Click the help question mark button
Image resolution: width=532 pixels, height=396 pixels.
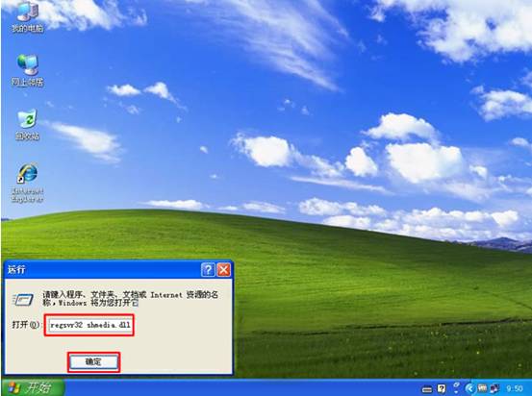[x=208, y=270]
